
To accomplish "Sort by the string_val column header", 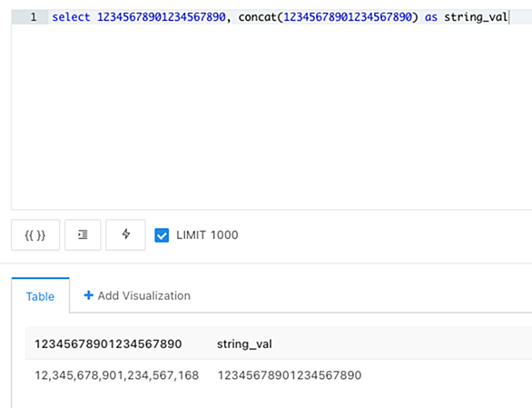I will point(244,344).
